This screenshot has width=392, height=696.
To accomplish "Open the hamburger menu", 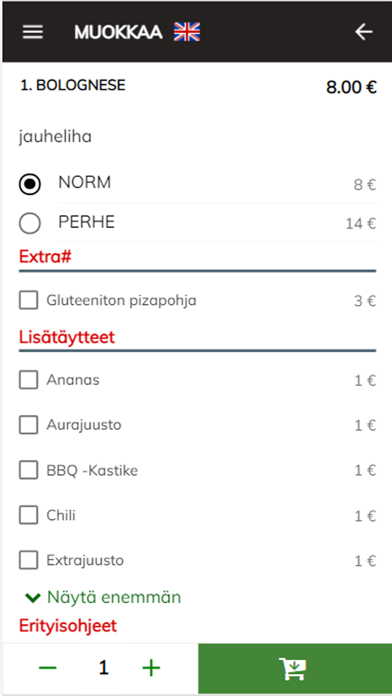I will pyautogui.click(x=33, y=32).
